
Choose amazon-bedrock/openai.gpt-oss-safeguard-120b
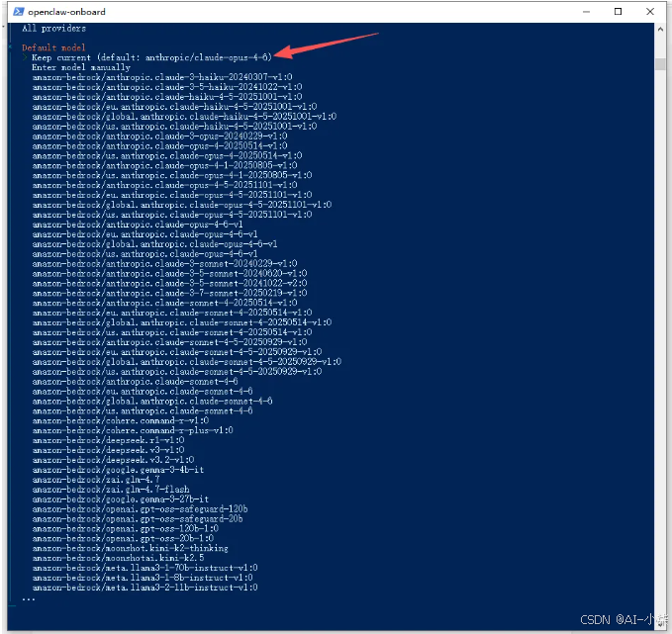[x=141, y=509]
